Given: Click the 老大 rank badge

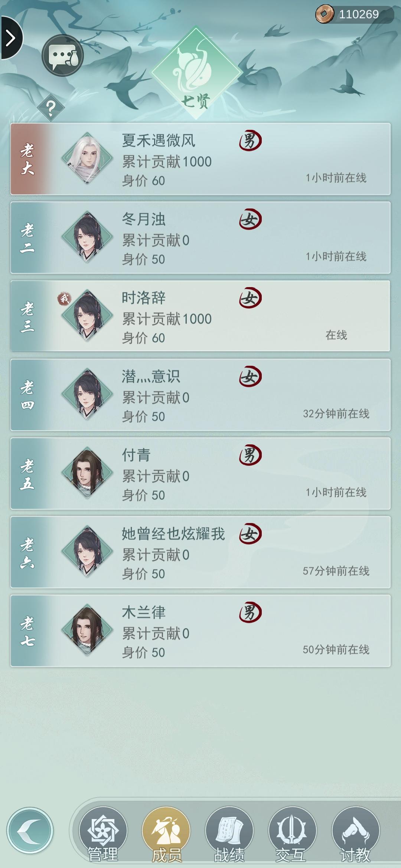Looking at the screenshot, I should (27, 159).
